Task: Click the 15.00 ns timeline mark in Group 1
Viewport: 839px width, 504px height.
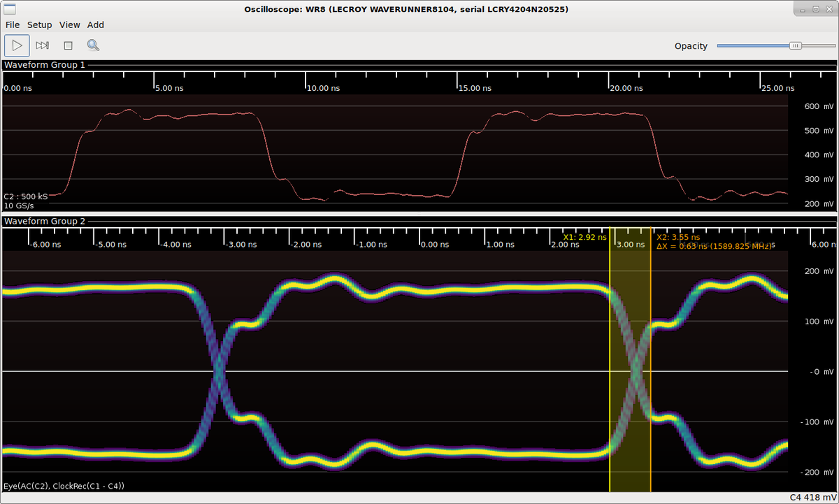Action: pos(475,89)
